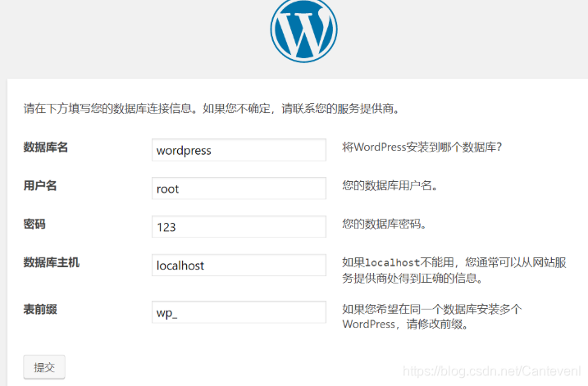Click the 数据库主机 field with localhost
The image size is (588, 386).
pyautogui.click(x=239, y=266)
